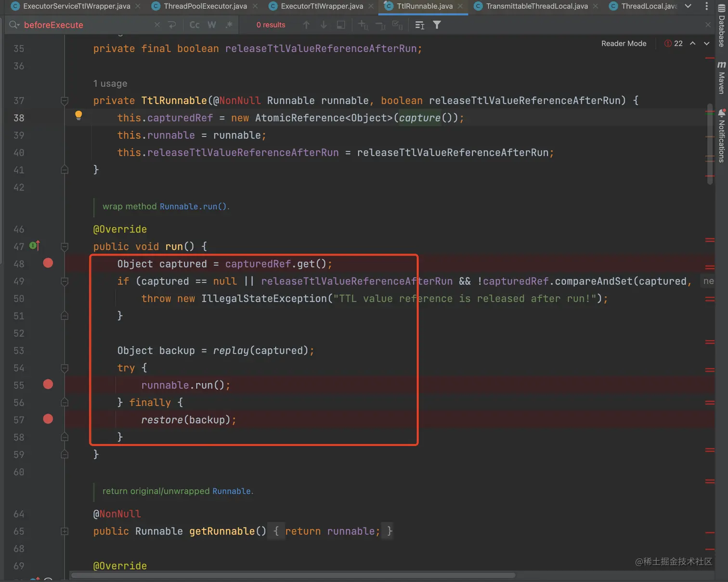Click the Reader Mode label
Screen dimensions: 728x582
tap(624, 43)
